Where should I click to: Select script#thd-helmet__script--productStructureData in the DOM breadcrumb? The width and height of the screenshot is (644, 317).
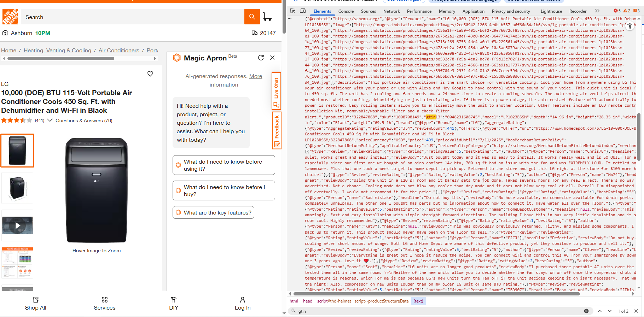click(363, 301)
